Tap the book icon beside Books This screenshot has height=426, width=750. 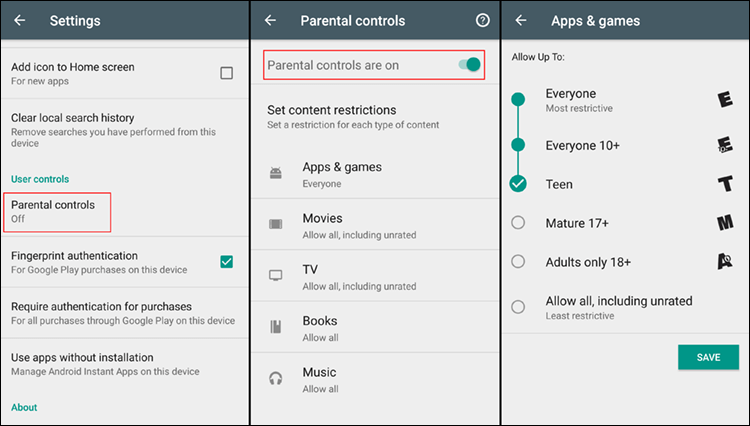pos(276,327)
